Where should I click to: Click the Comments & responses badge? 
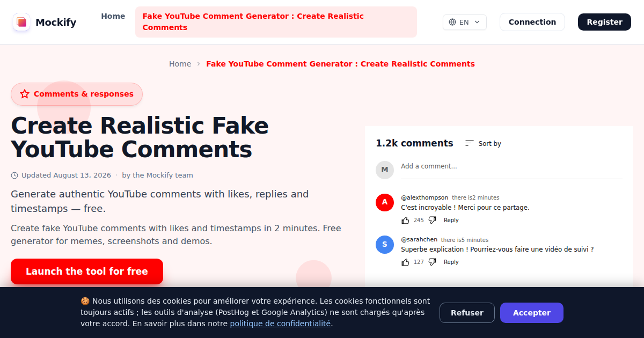[x=77, y=94]
